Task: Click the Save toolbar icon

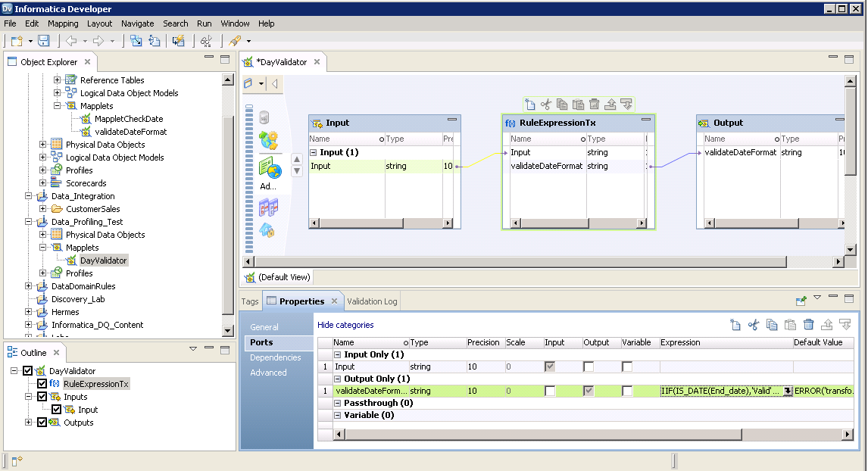Action: tap(44, 40)
